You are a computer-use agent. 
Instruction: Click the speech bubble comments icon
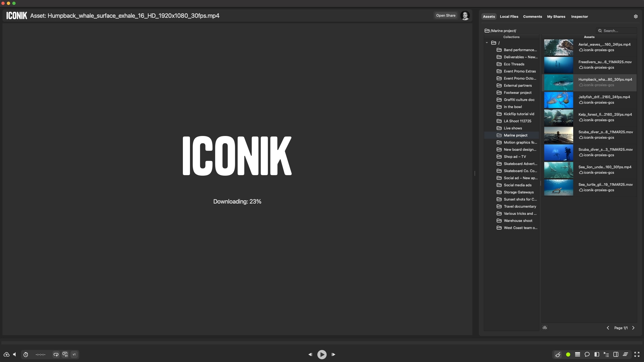pyautogui.click(x=587, y=354)
